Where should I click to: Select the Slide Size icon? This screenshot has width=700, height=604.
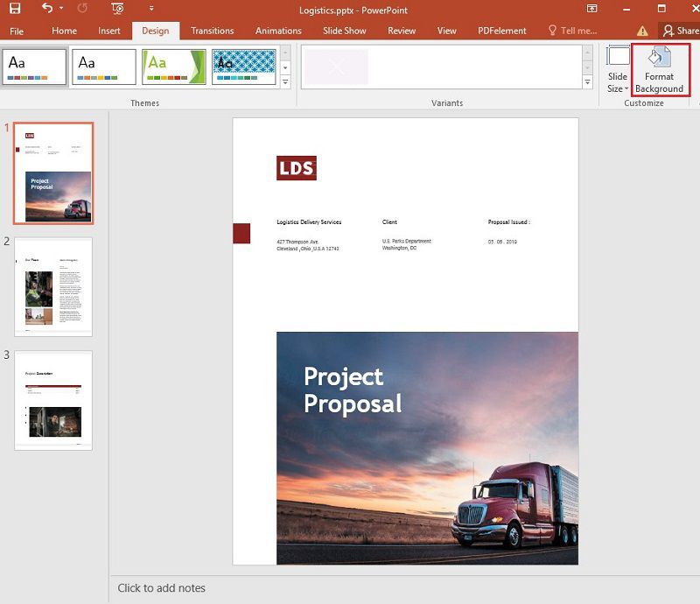click(x=619, y=57)
